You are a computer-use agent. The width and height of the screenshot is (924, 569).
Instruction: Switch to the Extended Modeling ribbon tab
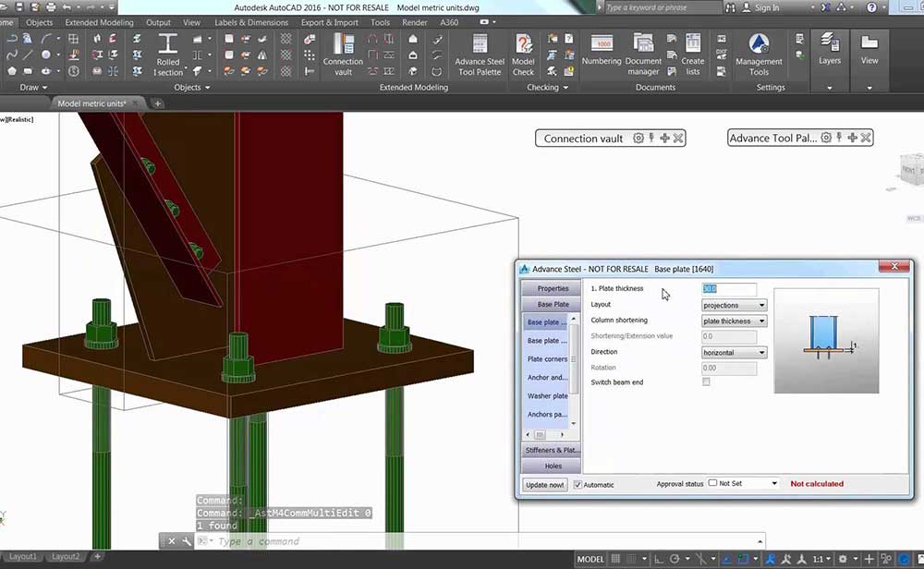click(99, 22)
